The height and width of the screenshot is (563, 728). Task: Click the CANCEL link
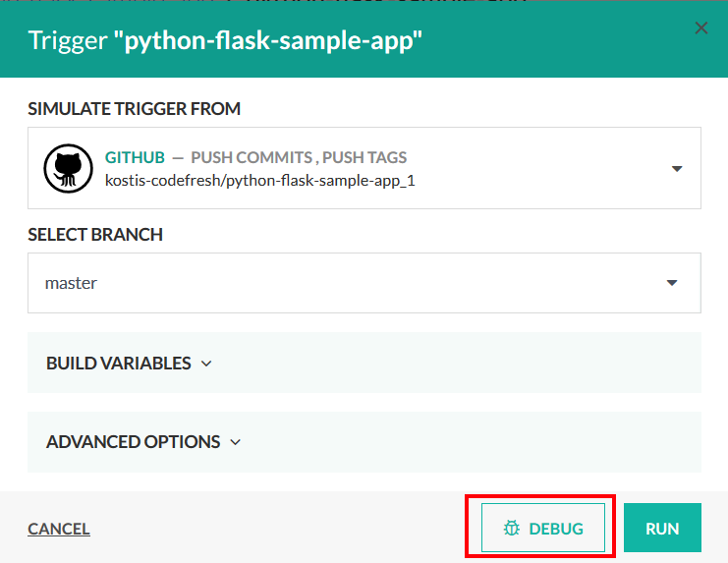tap(59, 529)
